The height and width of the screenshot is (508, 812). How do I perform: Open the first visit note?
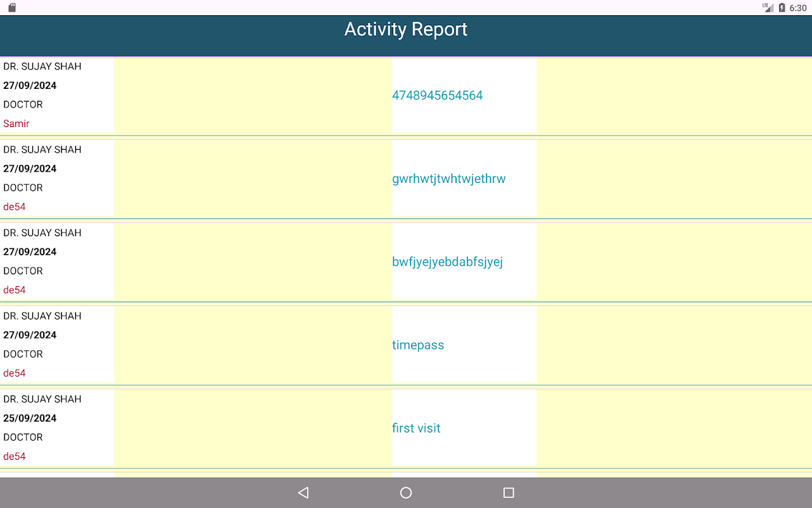click(416, 428)
